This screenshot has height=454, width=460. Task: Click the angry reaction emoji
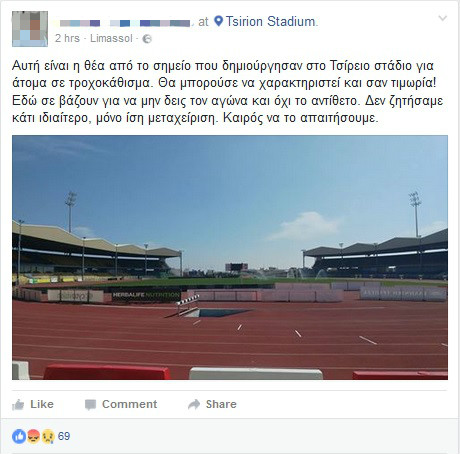pyautogui.click(x=33, y=436)
